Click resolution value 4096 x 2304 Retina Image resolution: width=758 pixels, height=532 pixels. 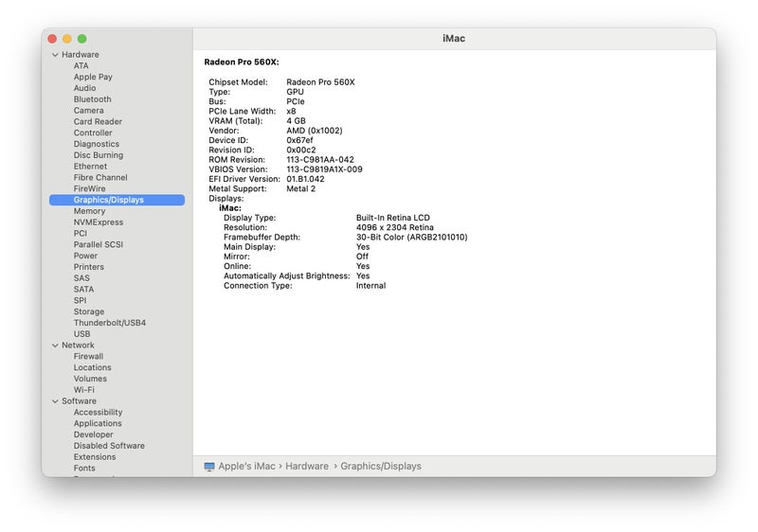(395, 227)
